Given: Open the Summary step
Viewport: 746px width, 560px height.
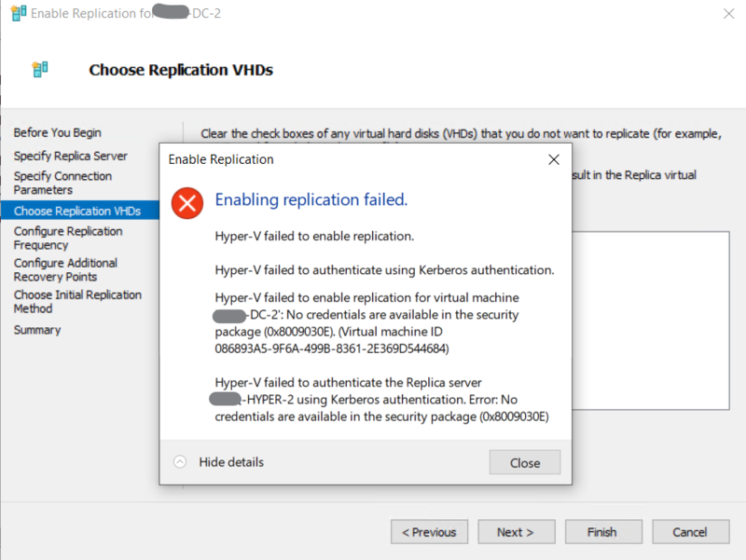Looking at the screenshot, I should [x=37, y=330].
